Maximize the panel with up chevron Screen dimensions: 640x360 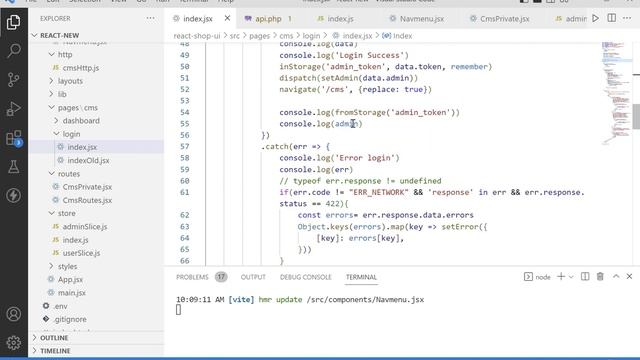[x=616, y=277]
